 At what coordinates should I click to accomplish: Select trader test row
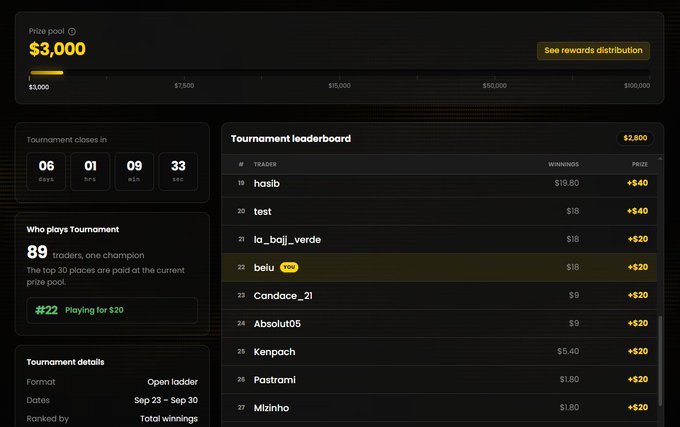coord(439,211)
